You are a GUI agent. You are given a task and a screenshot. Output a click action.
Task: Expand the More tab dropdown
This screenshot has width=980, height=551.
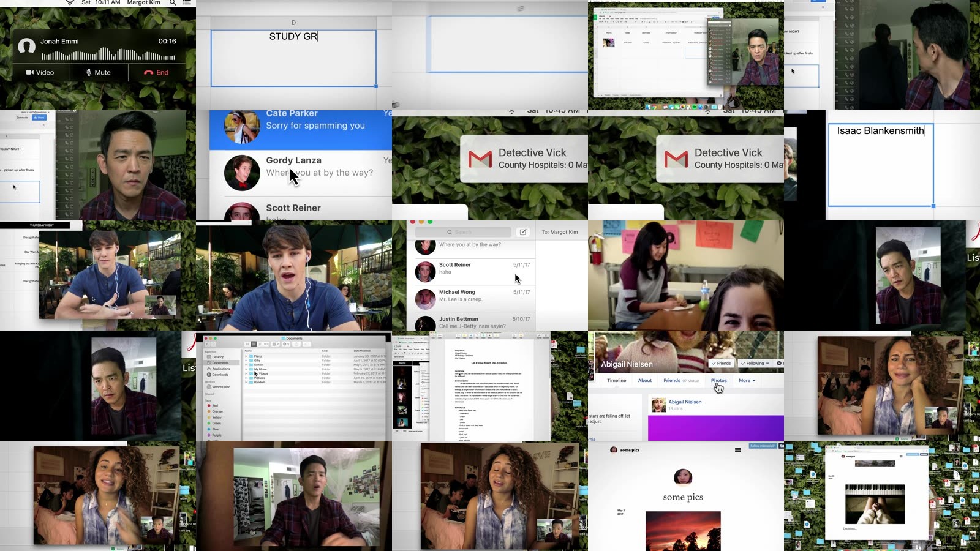click(x=747, y=380)
